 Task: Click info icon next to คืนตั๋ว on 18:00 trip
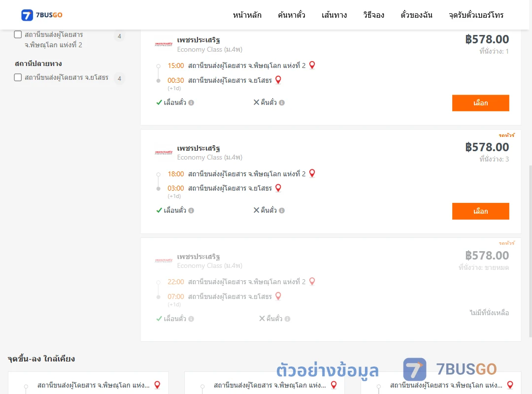pos(282,210)
